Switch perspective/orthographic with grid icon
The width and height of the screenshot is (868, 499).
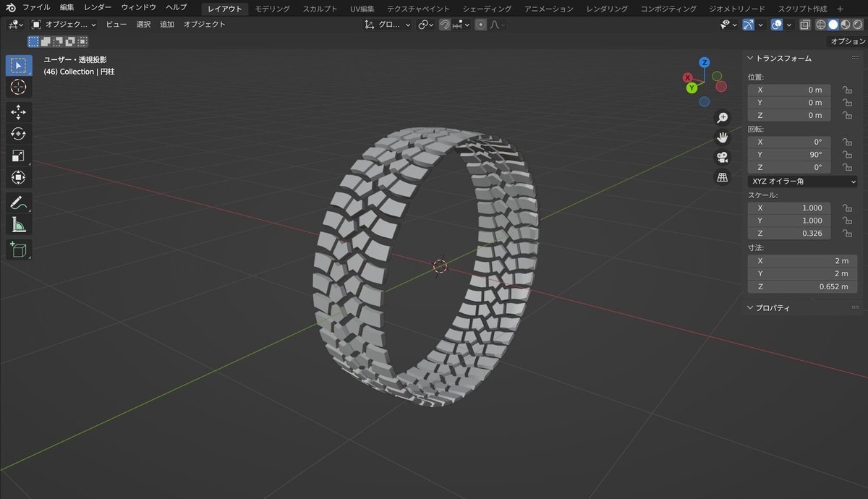pyautogui.click(x=722, y=177)
